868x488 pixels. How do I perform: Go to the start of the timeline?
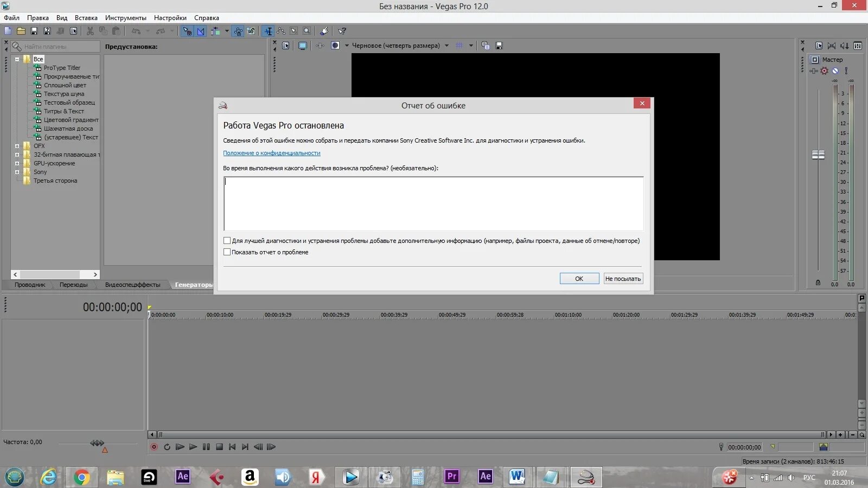pos(232,447)
